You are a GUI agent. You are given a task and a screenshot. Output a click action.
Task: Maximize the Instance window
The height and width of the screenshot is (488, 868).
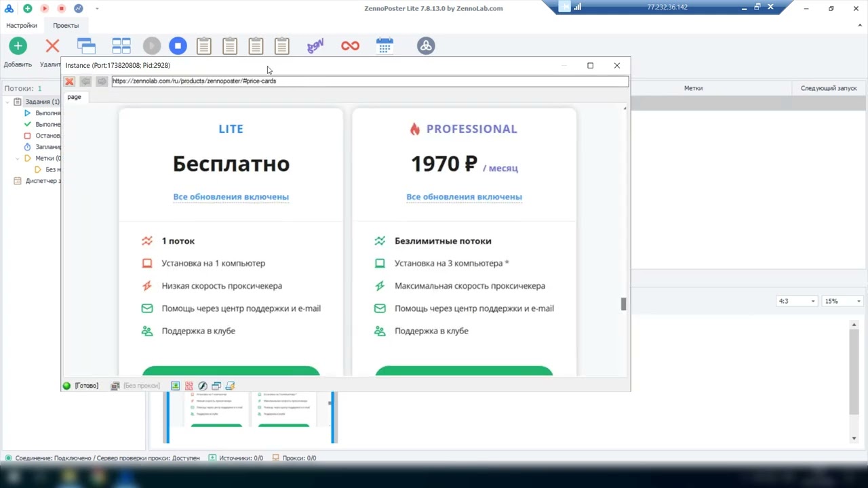coord(590,66)
